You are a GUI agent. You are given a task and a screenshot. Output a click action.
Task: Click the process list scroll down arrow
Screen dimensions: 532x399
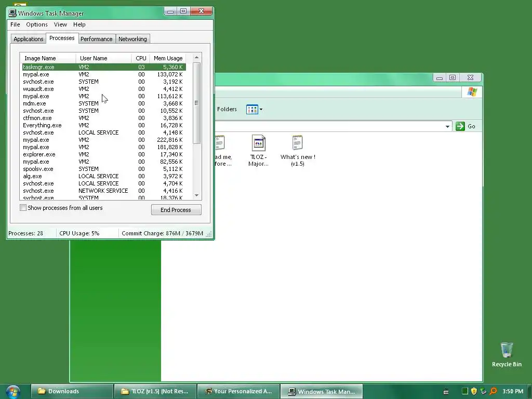pos(196,195)
